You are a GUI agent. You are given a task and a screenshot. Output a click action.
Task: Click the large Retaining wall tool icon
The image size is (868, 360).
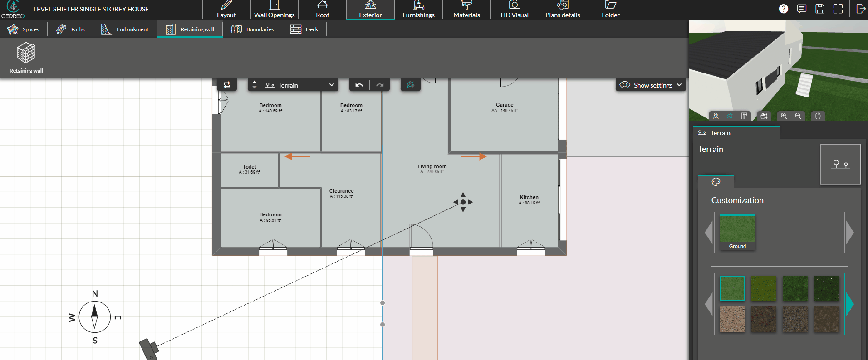[x=26, y=58]
